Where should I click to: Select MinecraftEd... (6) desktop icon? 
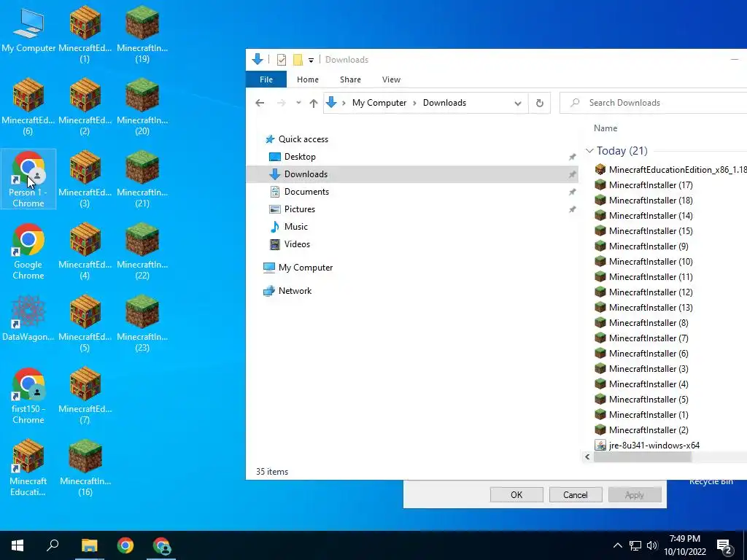pyautogui.click(x=28, y=106)
